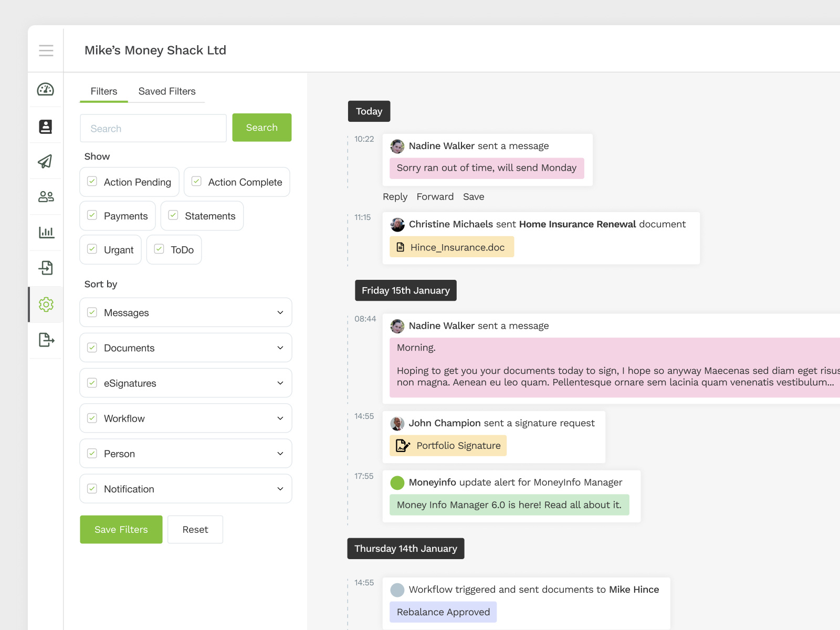The image size is (840, 630).
Task: Open the dashboard via the speedometer icon
Action: click(46, 89)
